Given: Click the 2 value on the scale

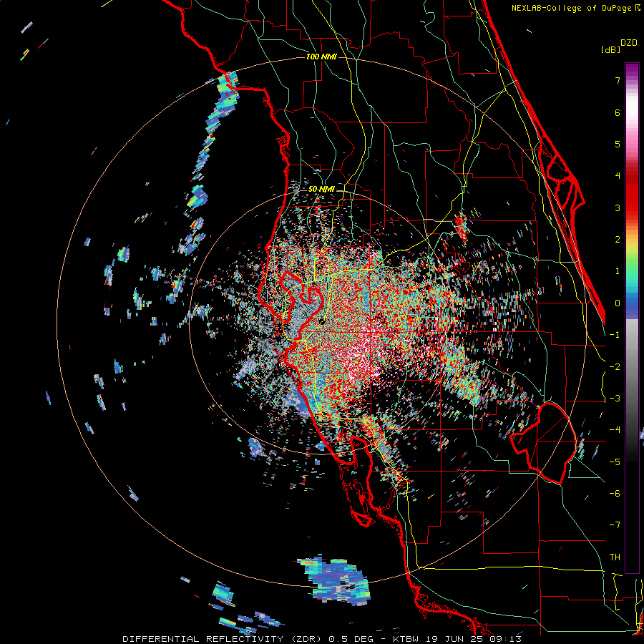Looking at the screenshot, I should [618, 240].
